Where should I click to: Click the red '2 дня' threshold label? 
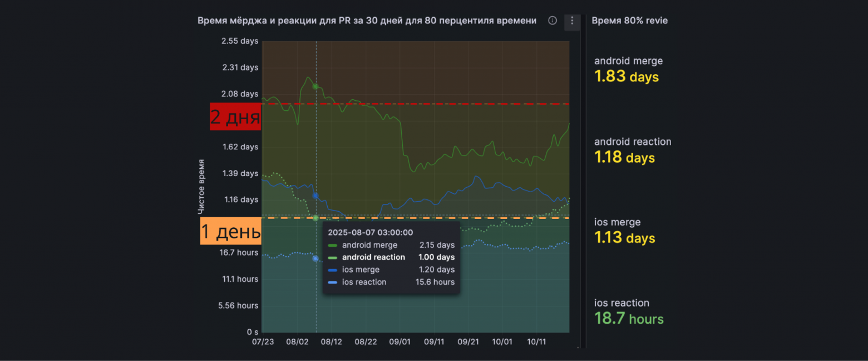click(x=235, y=116)
